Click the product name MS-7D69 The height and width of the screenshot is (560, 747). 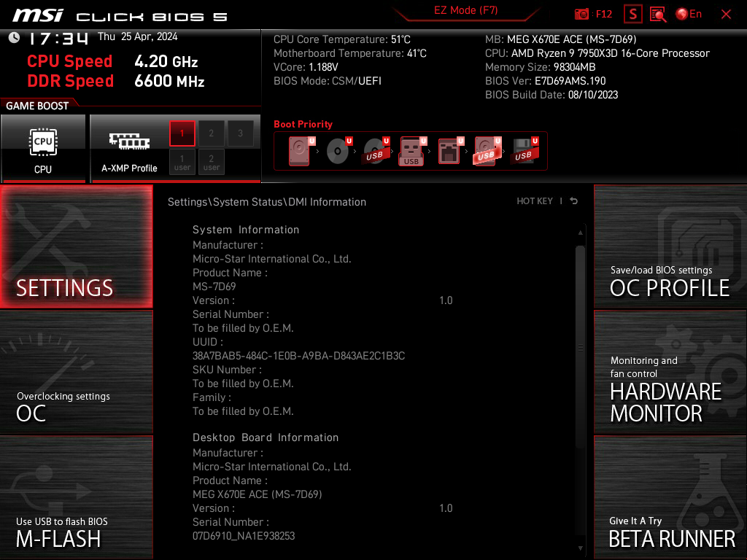coord(214,287)
